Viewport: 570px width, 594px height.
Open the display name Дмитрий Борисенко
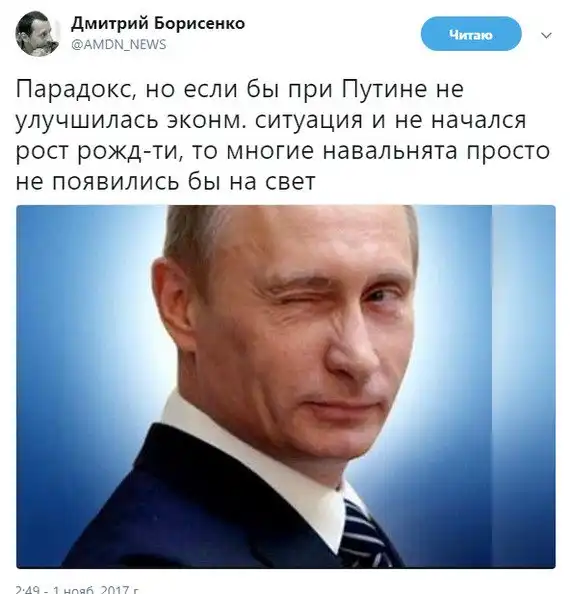[x=158, y=24]
